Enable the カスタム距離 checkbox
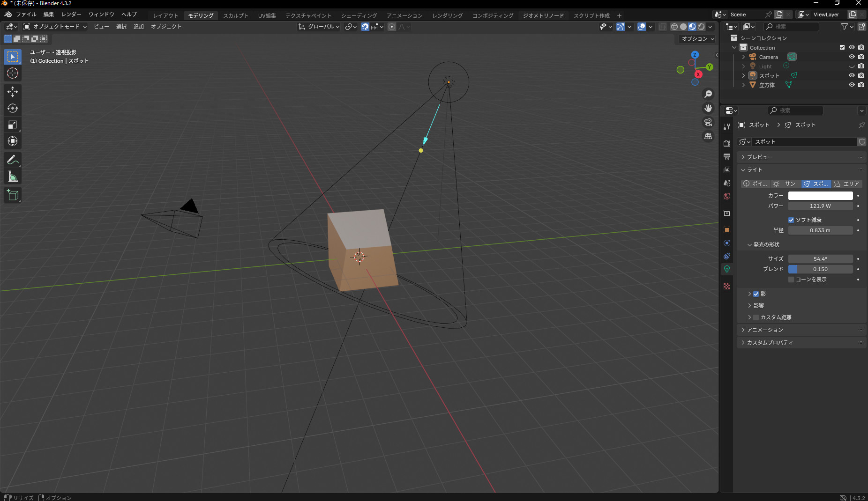Viewport: 868px width, 501px height. pos(756,317)
